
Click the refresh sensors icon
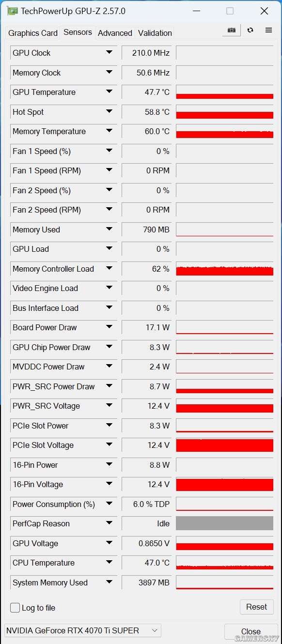coord(250,30)
